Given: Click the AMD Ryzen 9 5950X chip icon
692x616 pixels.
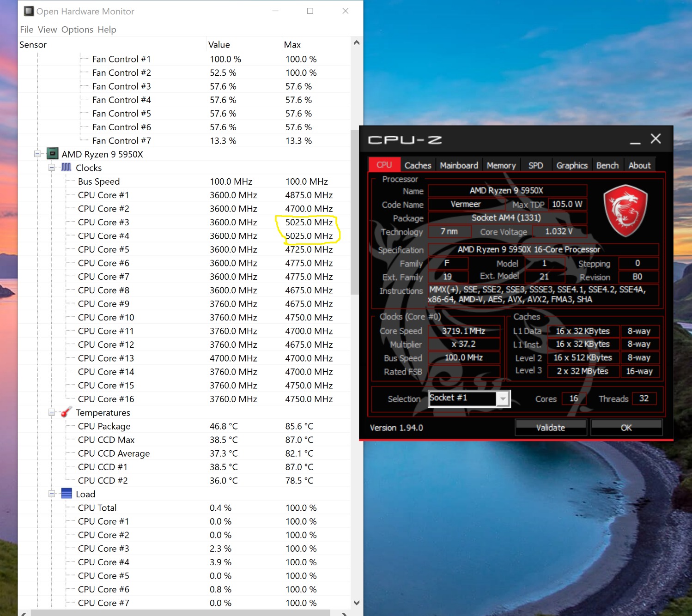Looking at the screenshot, I should click(53, 154).
